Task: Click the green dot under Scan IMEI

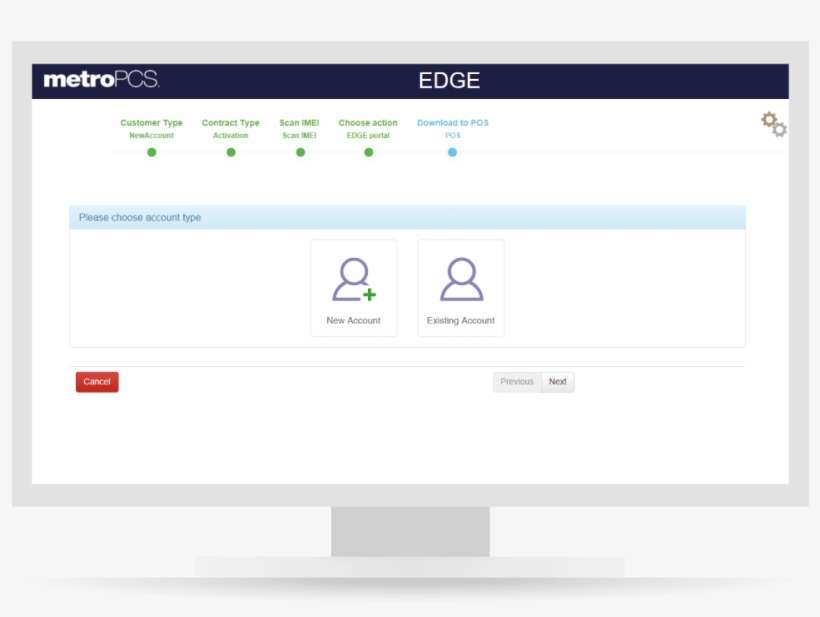Action: 300,152
